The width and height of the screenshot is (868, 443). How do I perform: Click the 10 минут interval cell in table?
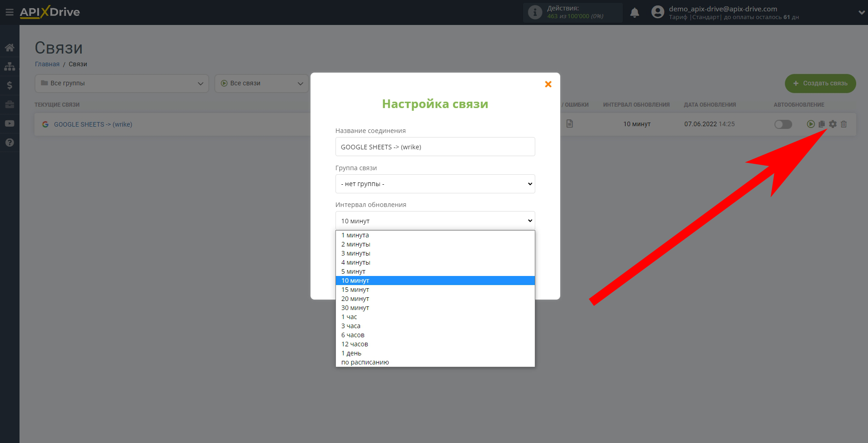click(x=637, y=124)
